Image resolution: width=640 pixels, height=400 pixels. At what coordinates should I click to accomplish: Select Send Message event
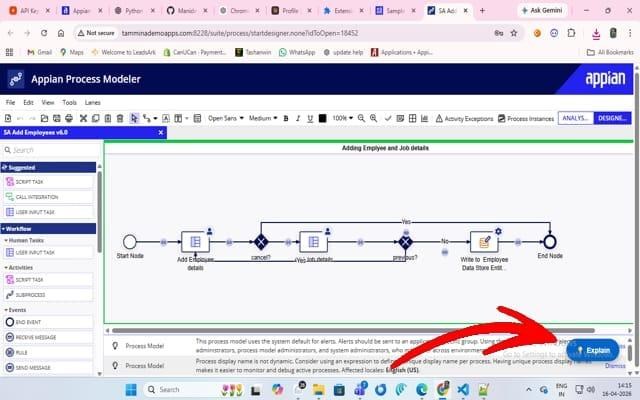pos(48,367)
